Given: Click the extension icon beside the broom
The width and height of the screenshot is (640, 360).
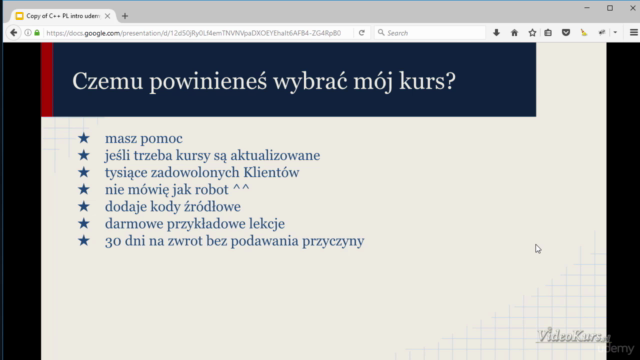Looking at the screenshot, I should tap(602, 33).
